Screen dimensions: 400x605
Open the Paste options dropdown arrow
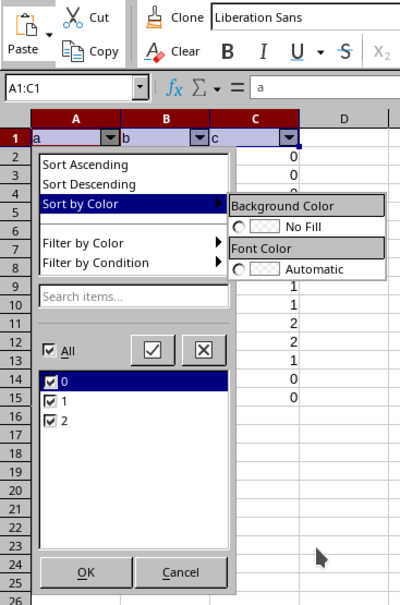click(49, 35)
